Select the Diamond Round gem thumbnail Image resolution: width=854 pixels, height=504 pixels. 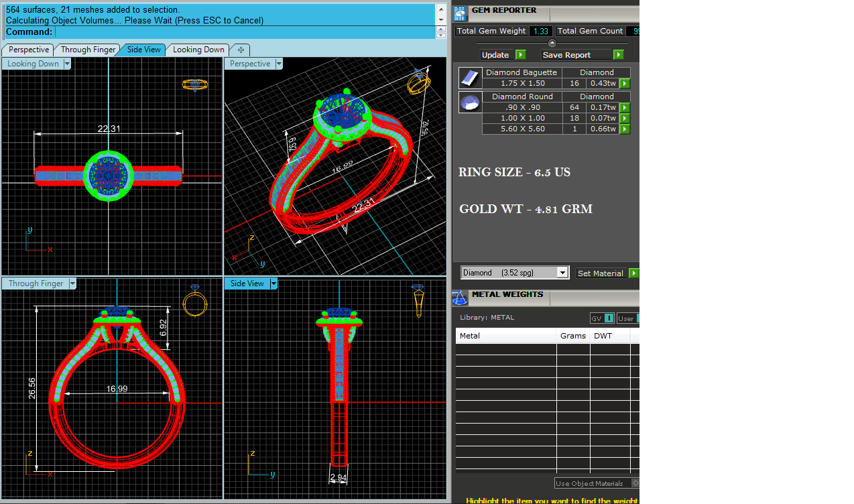[469, 103]
